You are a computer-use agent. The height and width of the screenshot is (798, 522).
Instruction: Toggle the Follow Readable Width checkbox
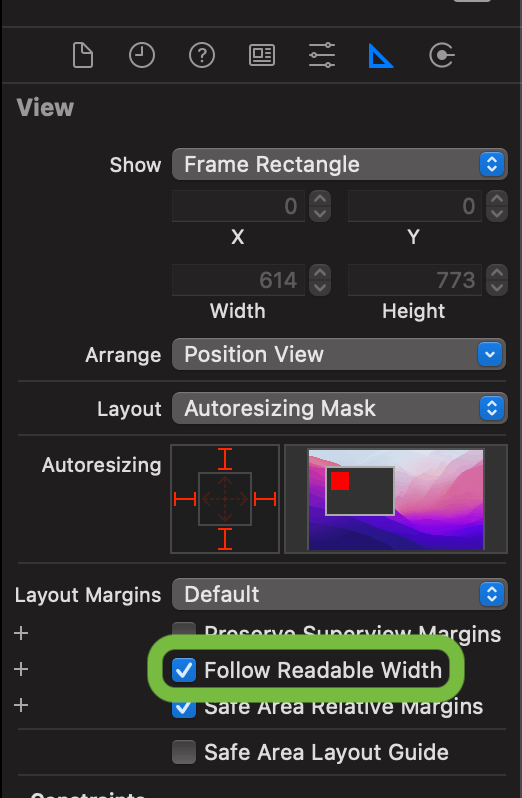(184, 670)
